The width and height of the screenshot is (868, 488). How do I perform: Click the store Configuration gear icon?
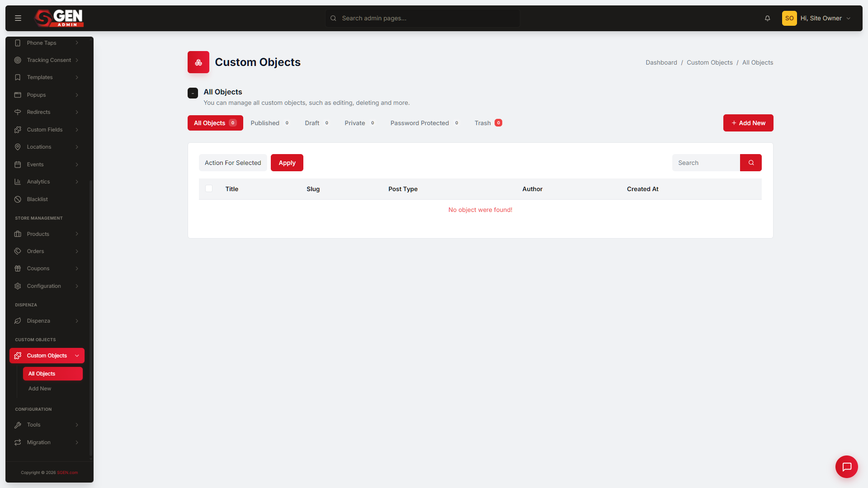pos(18,286)
